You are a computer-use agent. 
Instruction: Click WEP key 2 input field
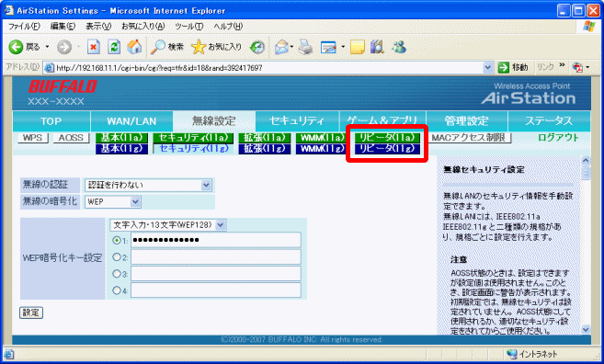tap(216, 257)
